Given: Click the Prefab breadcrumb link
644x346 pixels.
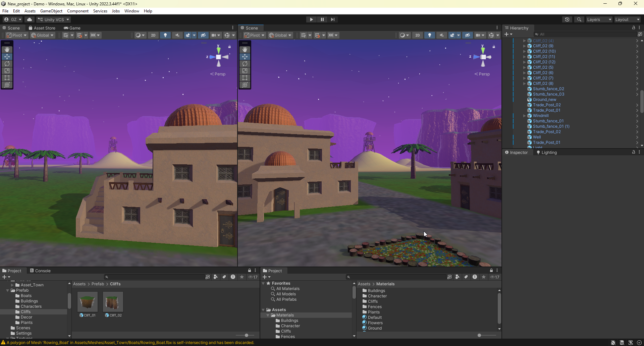Looking at the screenshot, I should pyautogui.click(x=98, y=284).
